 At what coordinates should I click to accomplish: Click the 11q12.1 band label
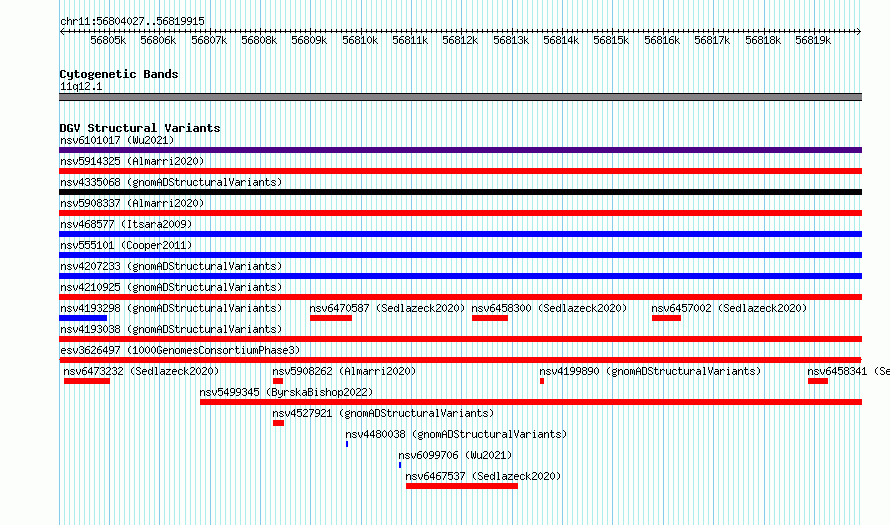pos(81,86)
